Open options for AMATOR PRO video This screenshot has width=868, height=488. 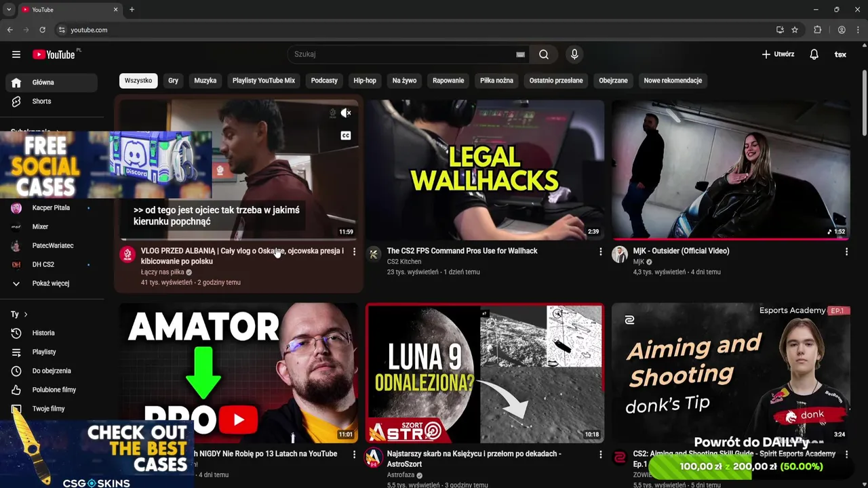(x=354, y=454)
